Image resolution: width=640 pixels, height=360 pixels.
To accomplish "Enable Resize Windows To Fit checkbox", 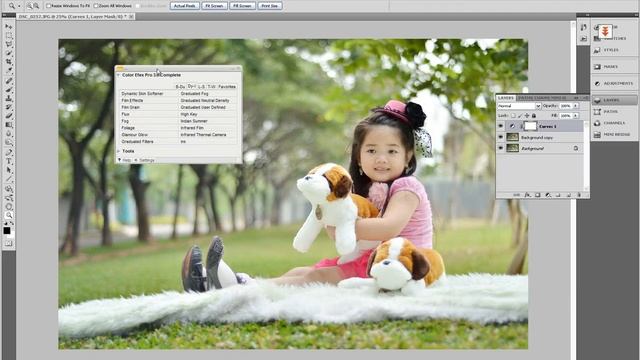I will pos(48,6).
